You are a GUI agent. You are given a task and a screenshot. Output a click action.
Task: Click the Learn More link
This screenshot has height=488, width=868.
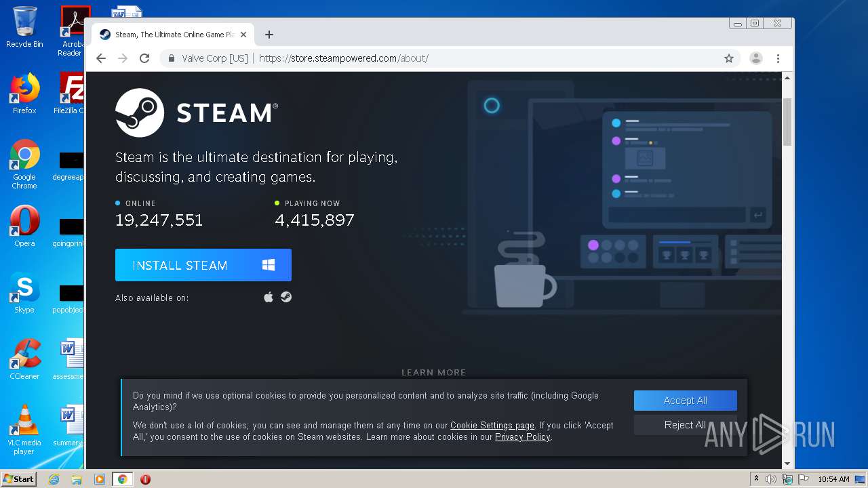[433, 372]
